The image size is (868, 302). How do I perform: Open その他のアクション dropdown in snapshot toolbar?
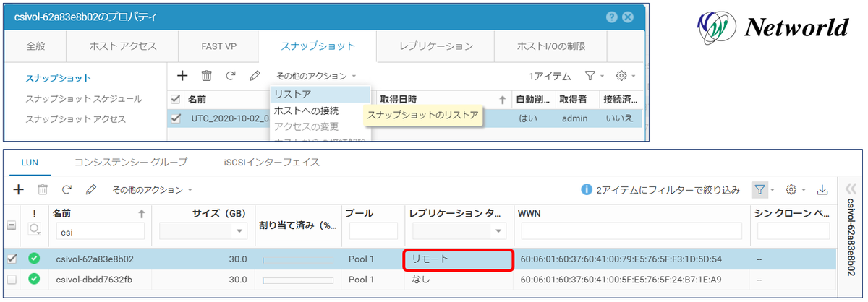point(316,75)
